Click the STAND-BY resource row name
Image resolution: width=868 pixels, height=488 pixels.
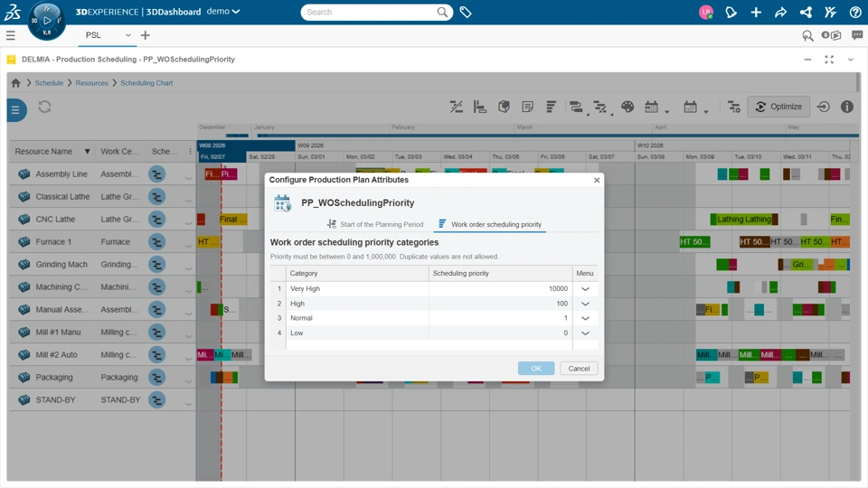55,400
